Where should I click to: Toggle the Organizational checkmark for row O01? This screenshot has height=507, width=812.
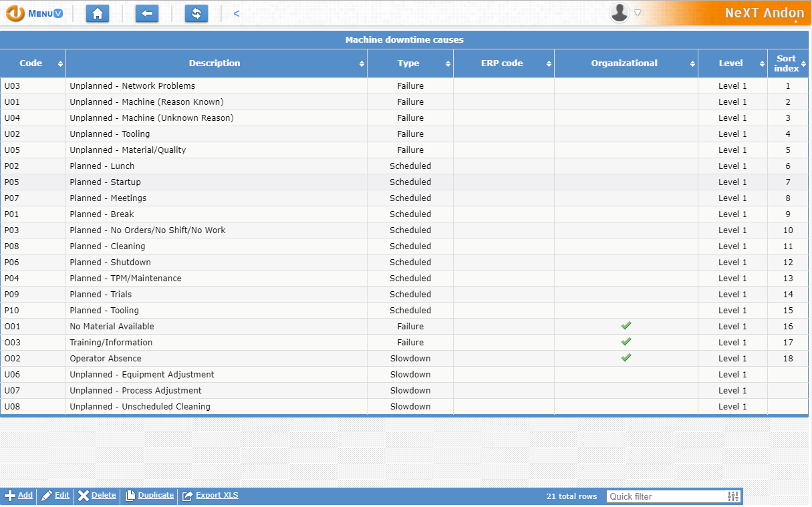click(x=626, y=326)
